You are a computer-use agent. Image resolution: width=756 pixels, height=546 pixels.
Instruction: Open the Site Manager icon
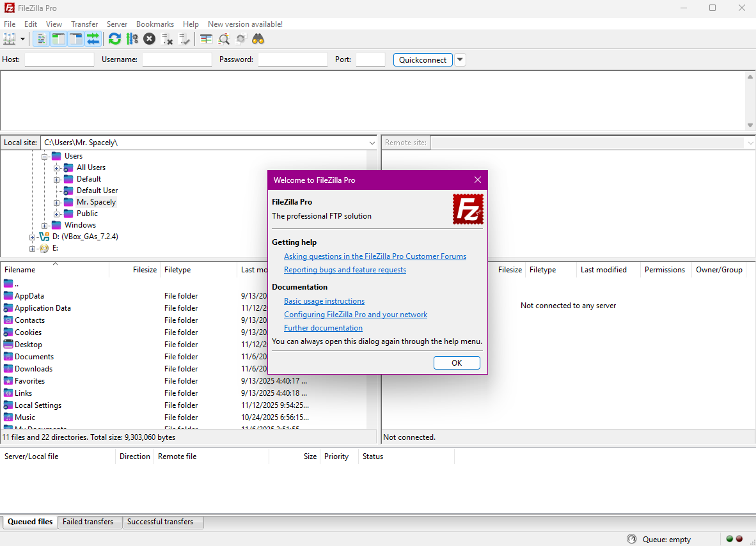(x=10, y=39)
